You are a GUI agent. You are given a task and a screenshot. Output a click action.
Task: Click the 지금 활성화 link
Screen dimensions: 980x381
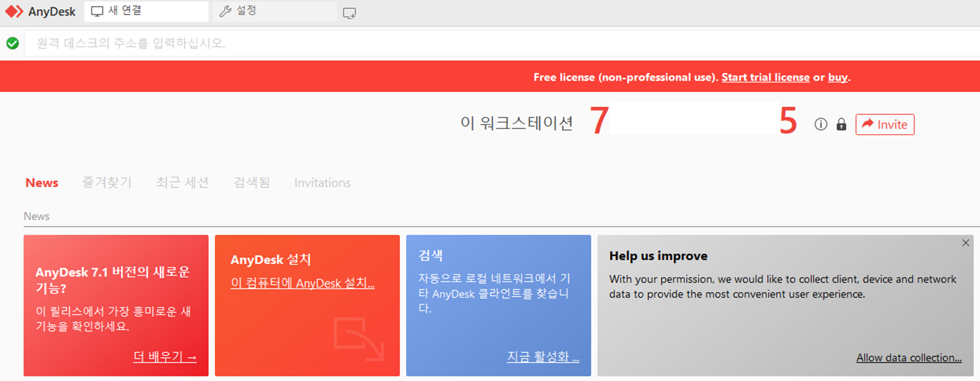tap(543, 357)
